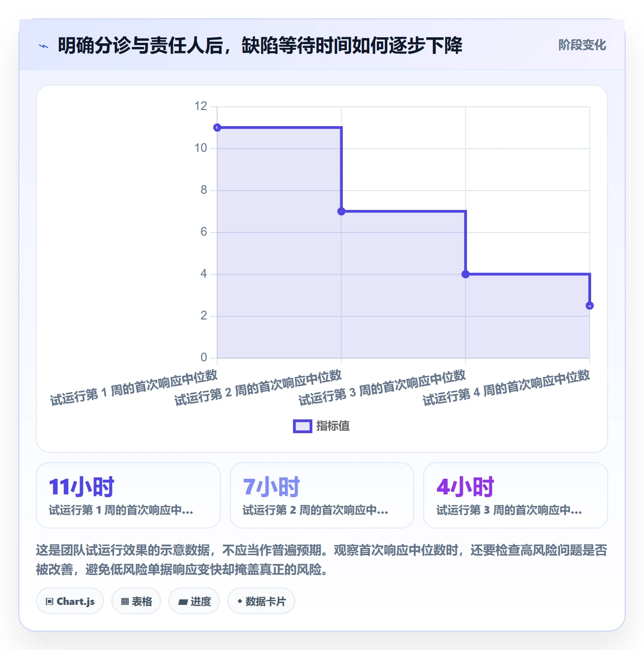Click the grid icon in the 表格 tag
The height and width of the screenshot is (650, 644).
125,601
